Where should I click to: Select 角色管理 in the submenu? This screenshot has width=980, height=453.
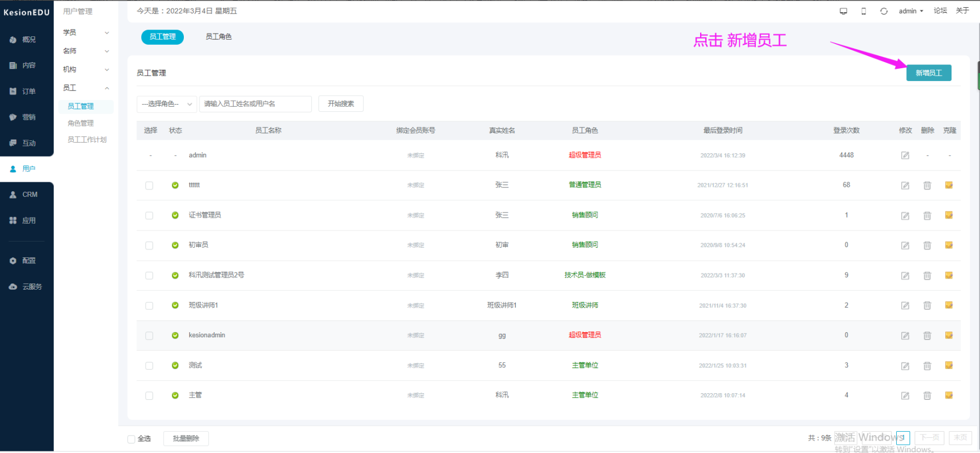(80, 123)
